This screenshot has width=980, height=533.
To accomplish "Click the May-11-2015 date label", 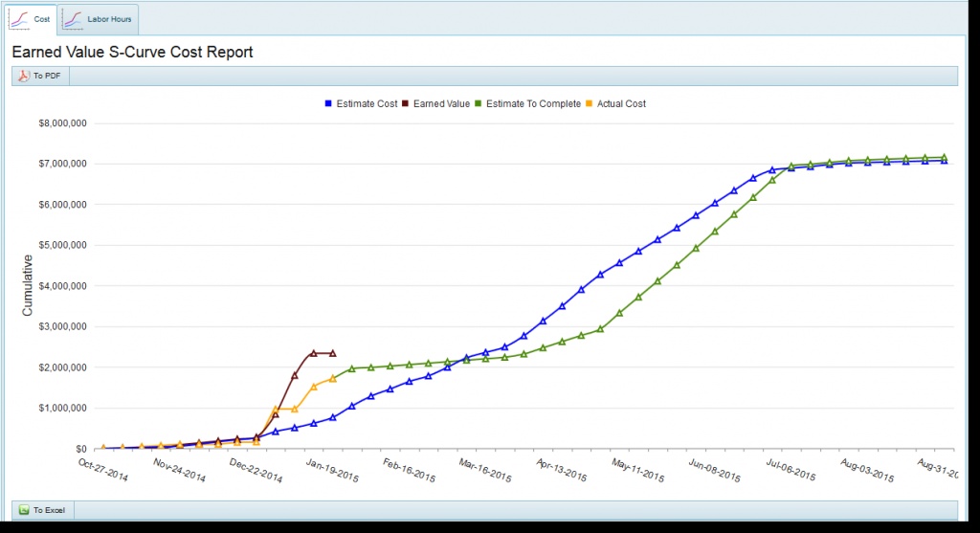I will (x=638, y=470).
